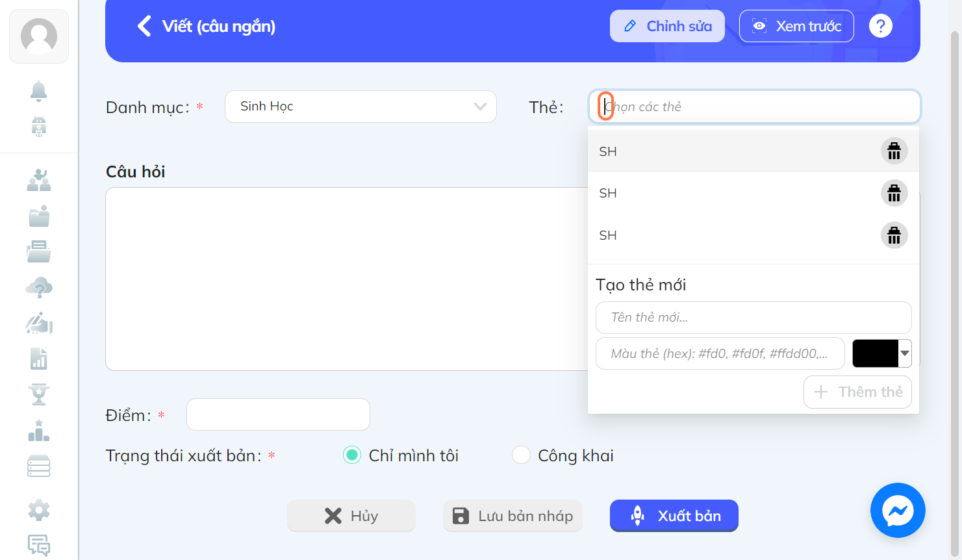The image size is (962, 560).
Task: Open the settings gear icon
Action: [x=39, y=510]
